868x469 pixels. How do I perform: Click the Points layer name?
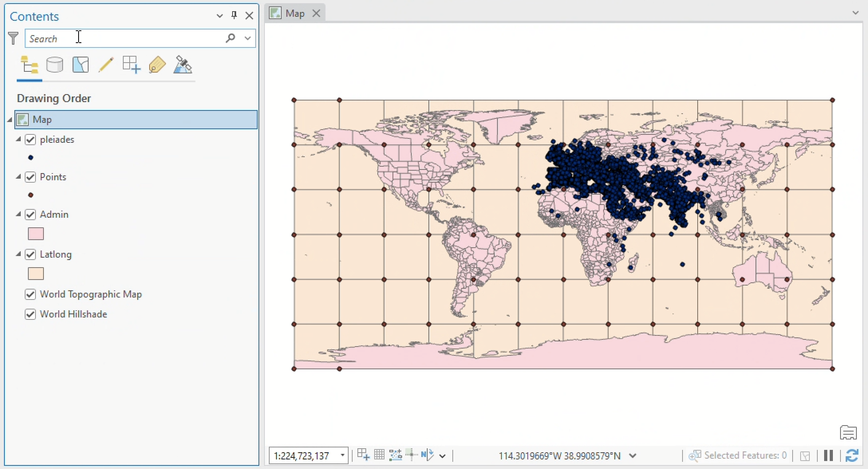[53, 177]
